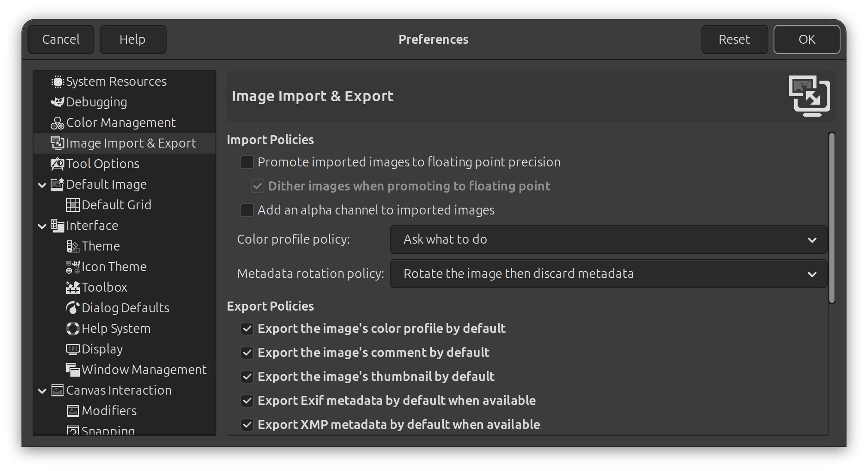Viewport: 868px width, 471px height.
Task: Select Tool Options in the sidebar
Action: pyautogui.click(x=124, y=164)
